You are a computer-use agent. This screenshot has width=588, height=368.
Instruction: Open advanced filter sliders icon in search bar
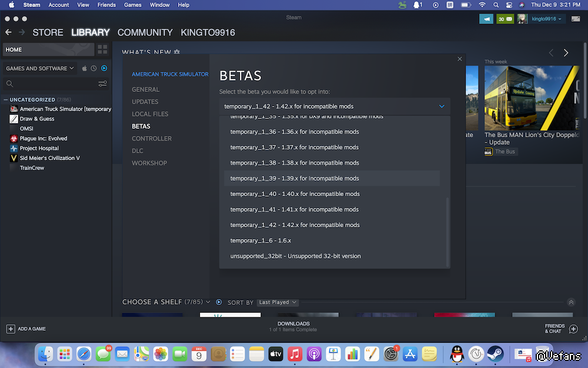point(102,84)
